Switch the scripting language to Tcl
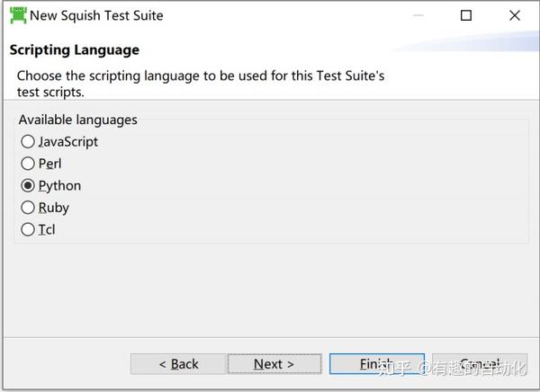 [x=28, y=230]
